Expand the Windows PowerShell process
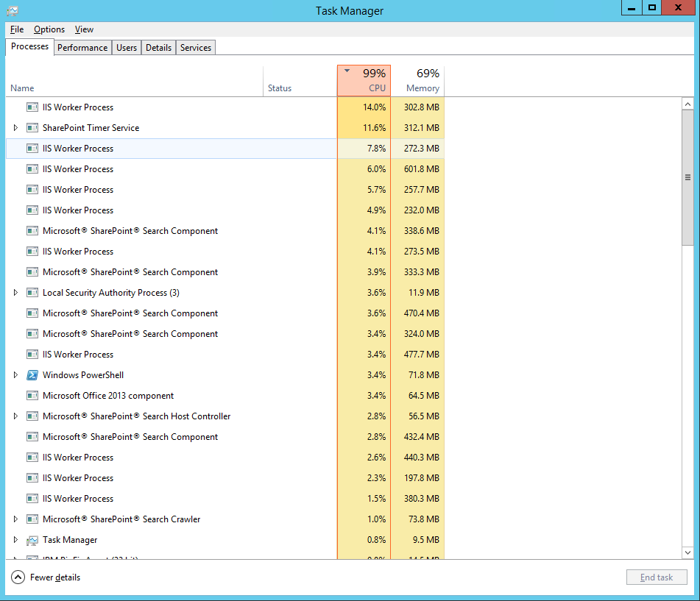 [15, 375]
